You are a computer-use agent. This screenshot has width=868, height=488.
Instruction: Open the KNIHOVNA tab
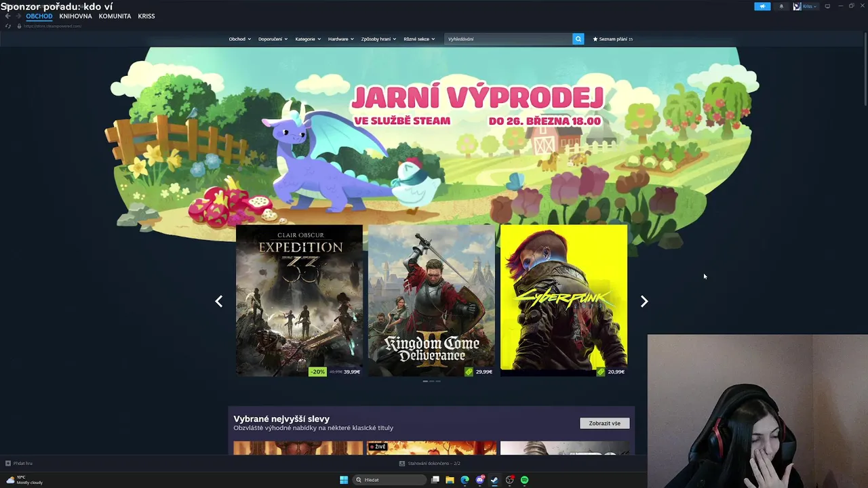pyautogui.click(x=75, y=16)
